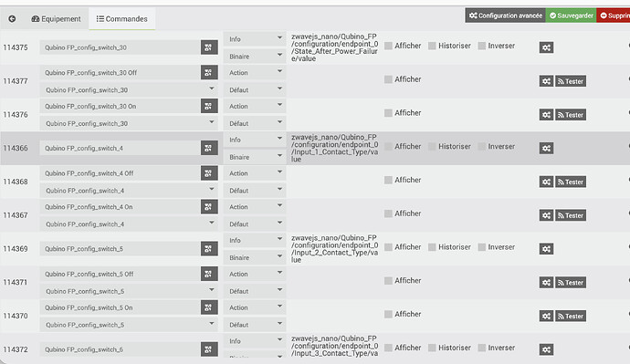Open the Commandes tab
The height and width of the screenshot is (364, 630).
tap(122, 19)
